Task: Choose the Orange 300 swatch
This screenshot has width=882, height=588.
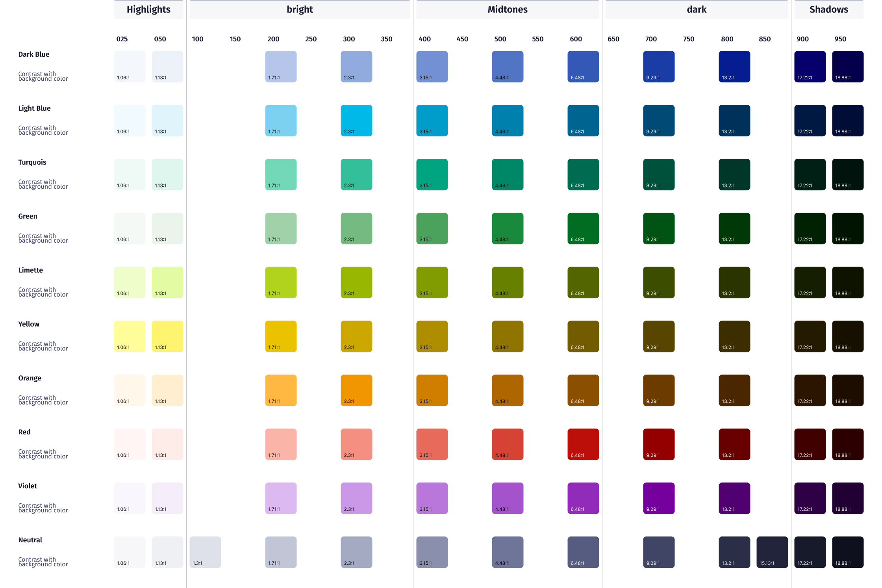Action: (356, 390)
